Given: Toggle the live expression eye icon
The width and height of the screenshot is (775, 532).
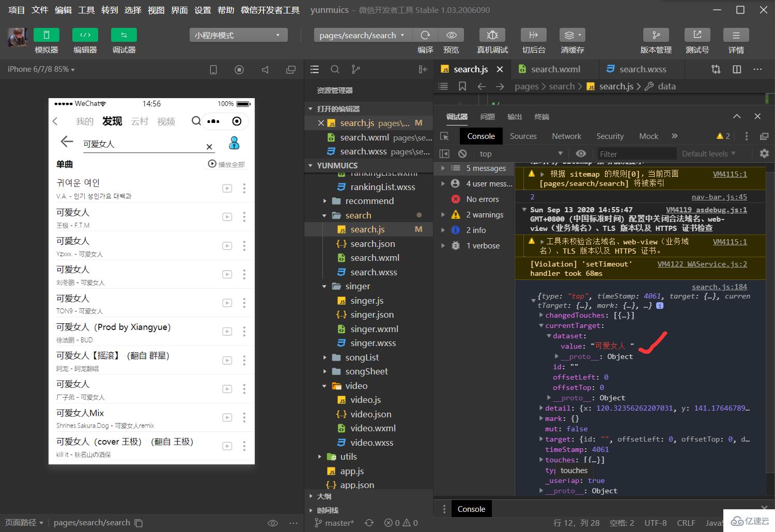Looking at the screenshot, I should click(x=581, y=154).
